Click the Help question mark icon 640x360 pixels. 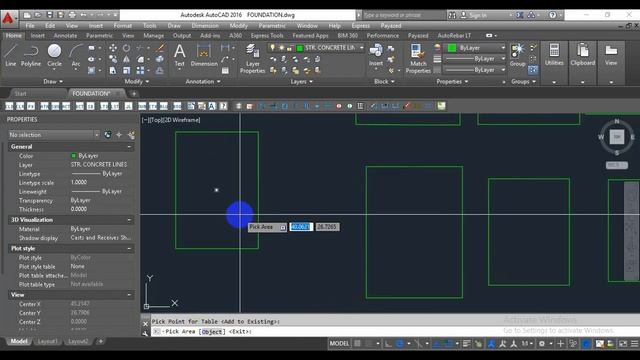[552, 15]
